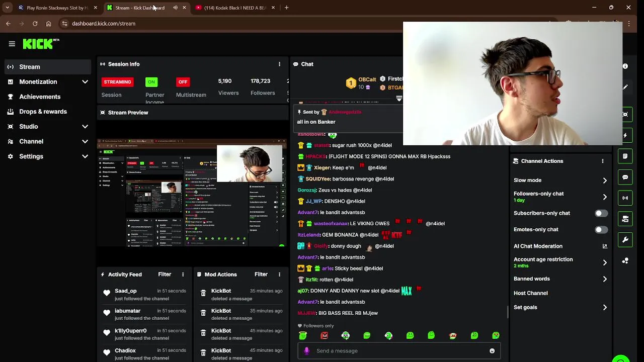
Task: Click the chat panel scrollbar
Action: coord(507,311)
